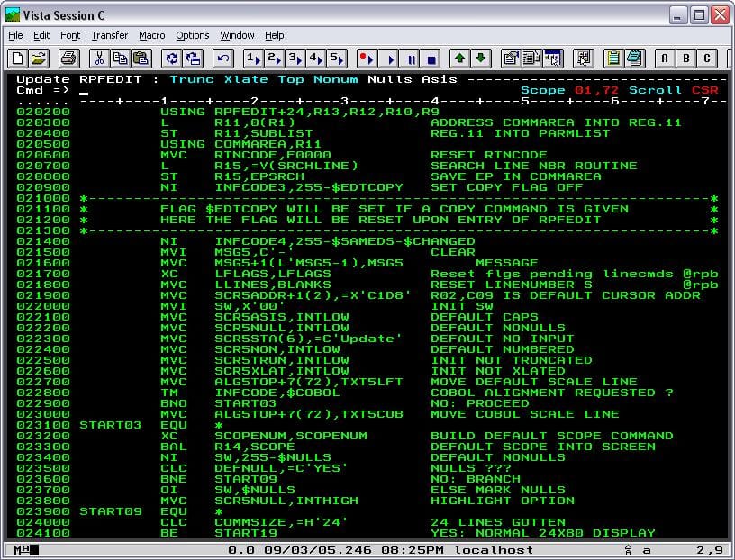Click the localhost status bar entry
This screenshot has height=560, width=735.
click(494, 550)
